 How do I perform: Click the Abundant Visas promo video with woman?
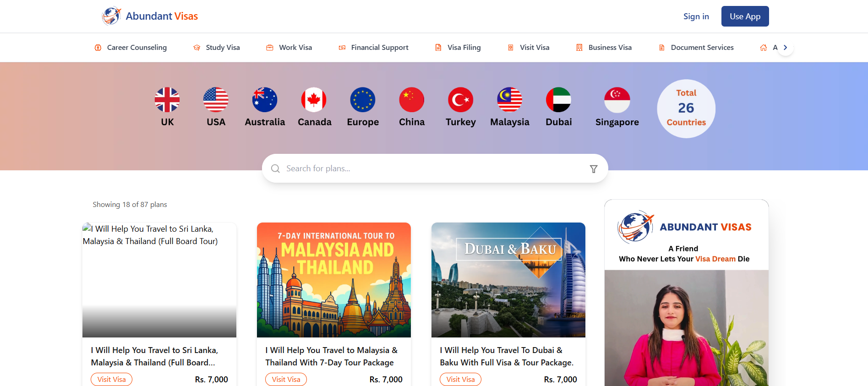686,328
